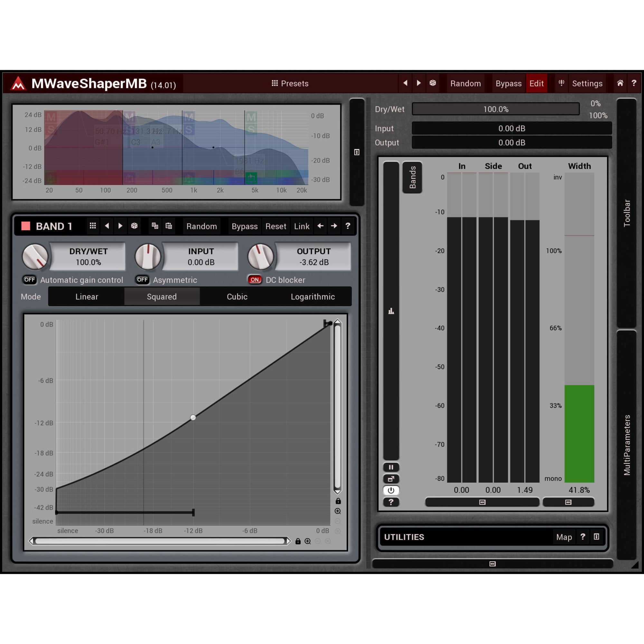Move Band 1 left arrow icon
The image size is (644, 644).
tap(320, 226)
